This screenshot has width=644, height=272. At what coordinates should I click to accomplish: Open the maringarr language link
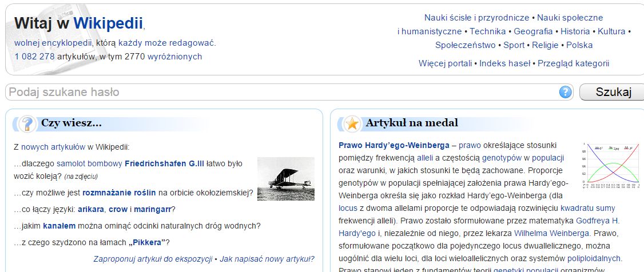(x=152, y=209)
